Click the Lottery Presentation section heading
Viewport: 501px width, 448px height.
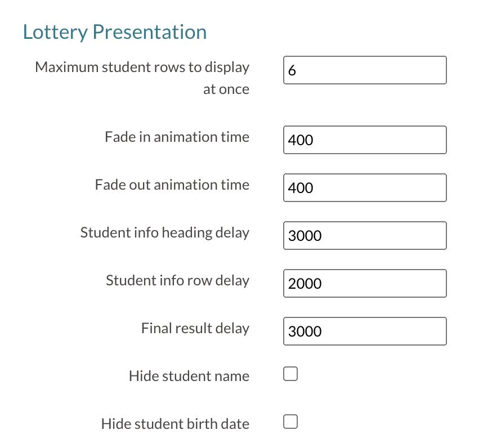(x=115, y=32)
